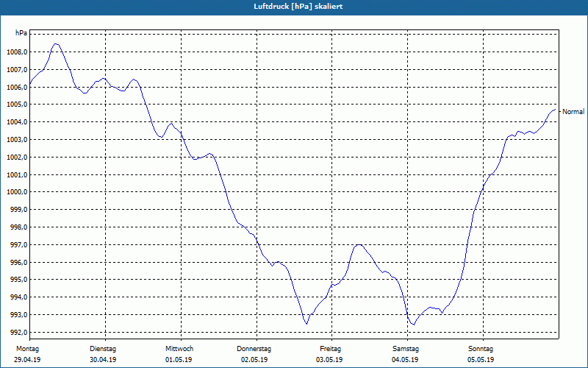Image resolution: width=588 pixels, height=368 pixels.
Task: Click the Montag day label
Action: pyautogui.click(x=27, y=349)
